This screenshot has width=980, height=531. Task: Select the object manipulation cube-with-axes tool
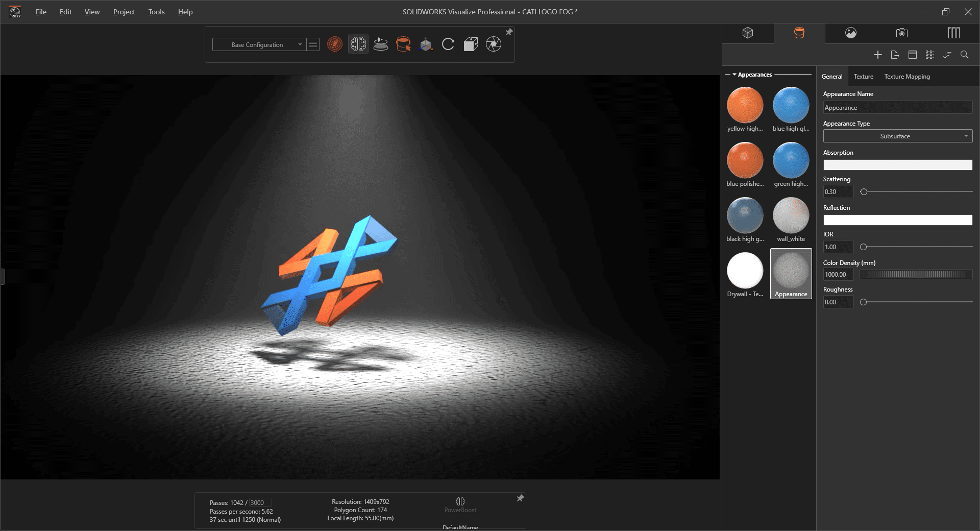click(426, 44)
